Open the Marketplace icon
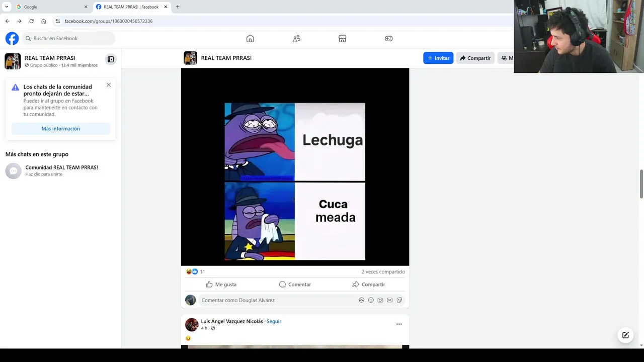The image size is (644, 362). (342, 38)
